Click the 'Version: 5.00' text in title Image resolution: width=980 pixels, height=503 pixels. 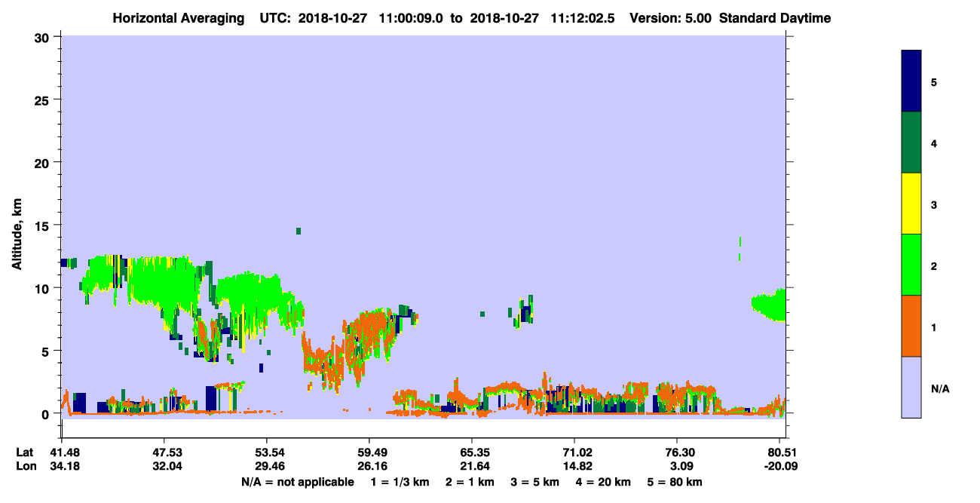coord(672,17)
